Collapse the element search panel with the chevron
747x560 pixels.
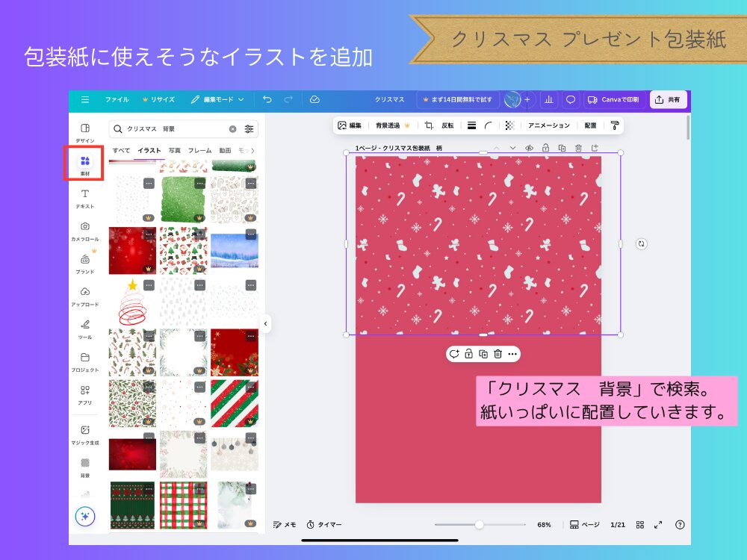point(267,323)
